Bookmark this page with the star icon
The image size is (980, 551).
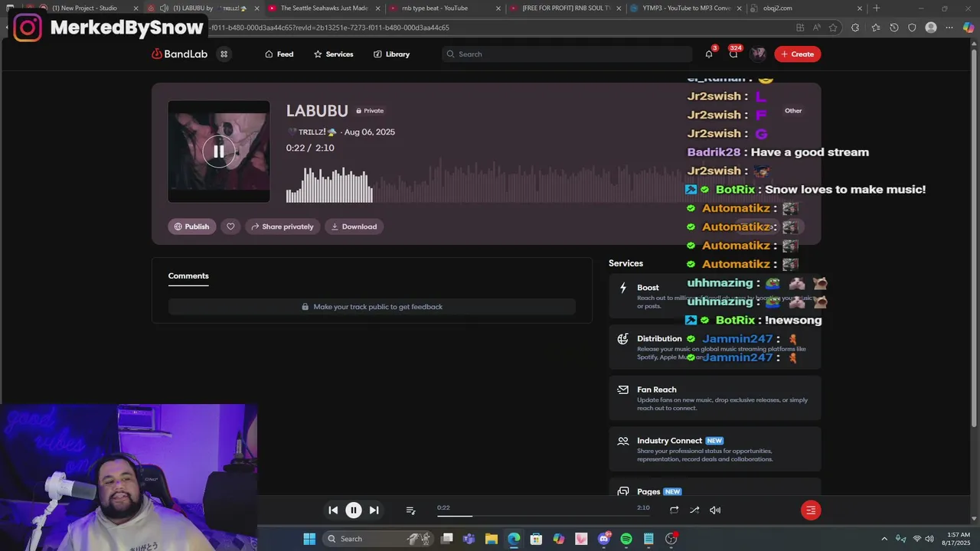[833, 28]
